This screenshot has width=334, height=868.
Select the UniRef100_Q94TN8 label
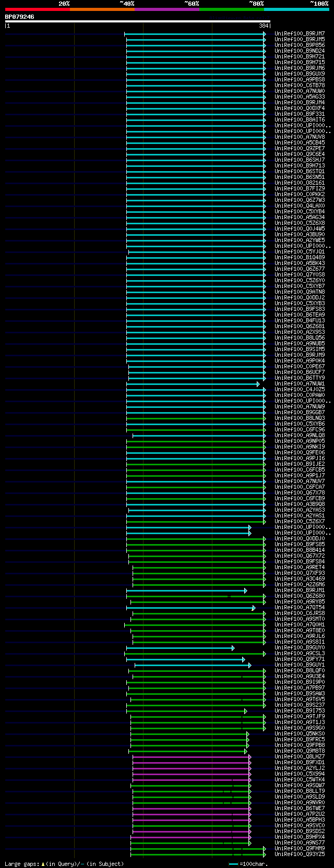300,292
